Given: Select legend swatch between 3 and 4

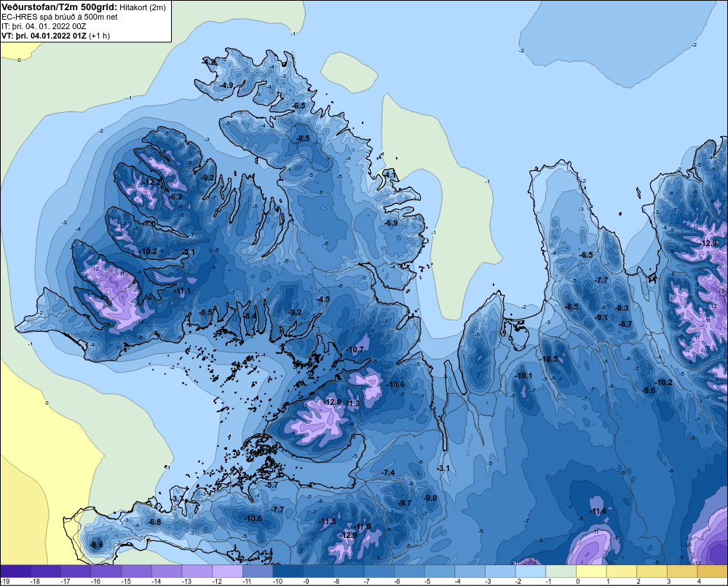Looking at the screenshot, I should click(x=682, y=571).
